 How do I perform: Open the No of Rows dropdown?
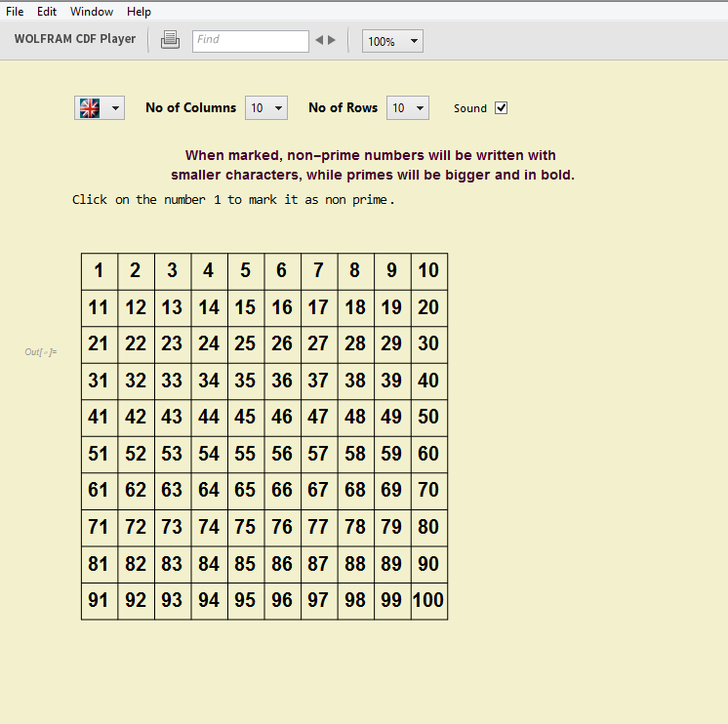click(407, 108)
